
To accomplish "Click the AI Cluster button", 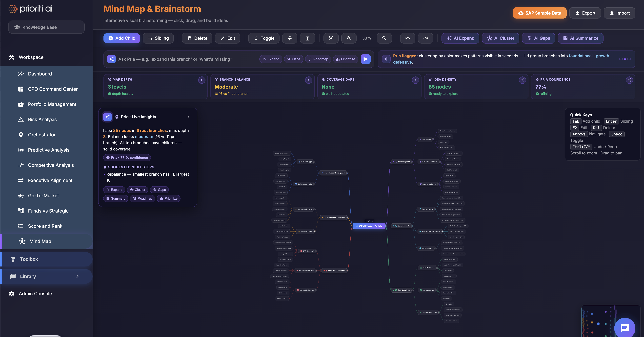I will [x=501, y=38].
